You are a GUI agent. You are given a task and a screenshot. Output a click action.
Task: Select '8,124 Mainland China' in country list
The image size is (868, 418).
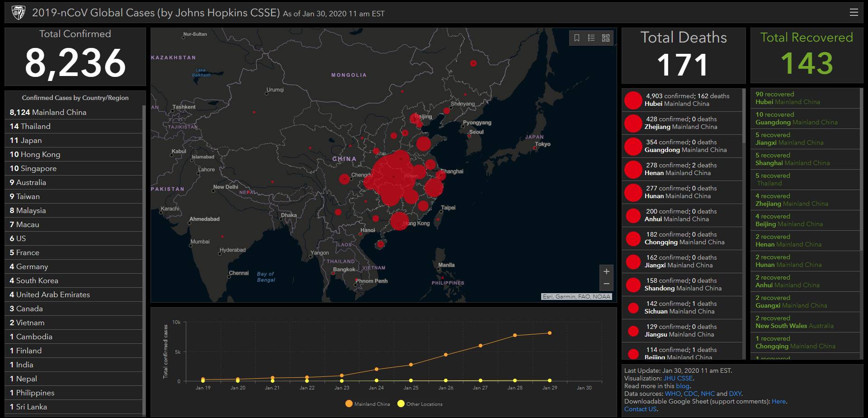click(x=74, y=112)
